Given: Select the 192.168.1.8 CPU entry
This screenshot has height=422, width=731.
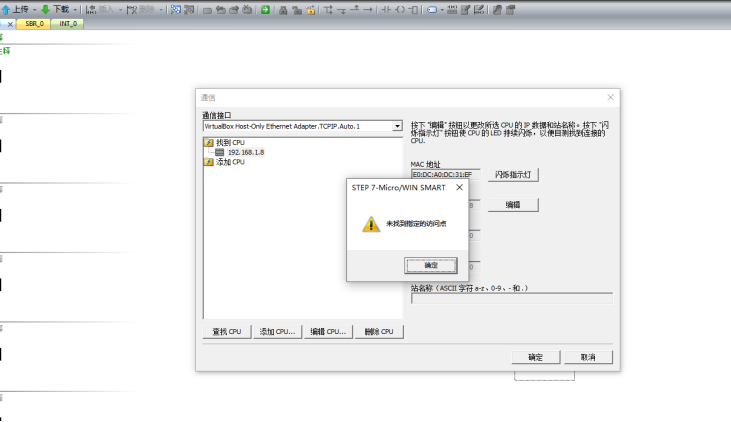Looking at the screenshot, I should 246,152.
